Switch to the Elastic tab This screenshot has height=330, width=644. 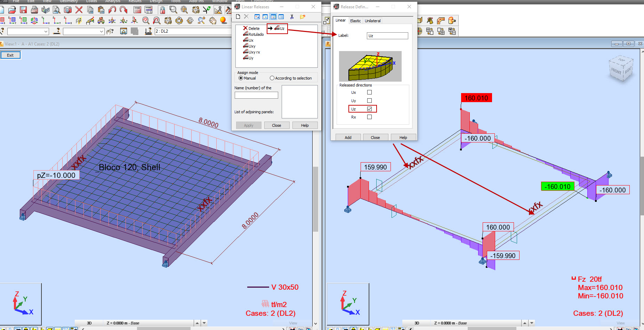355,20
